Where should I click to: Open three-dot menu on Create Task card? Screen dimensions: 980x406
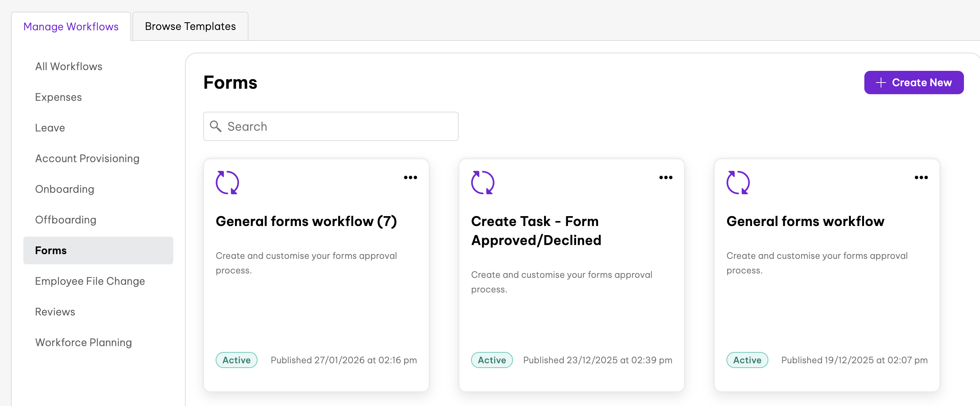[x=665, y=177]
